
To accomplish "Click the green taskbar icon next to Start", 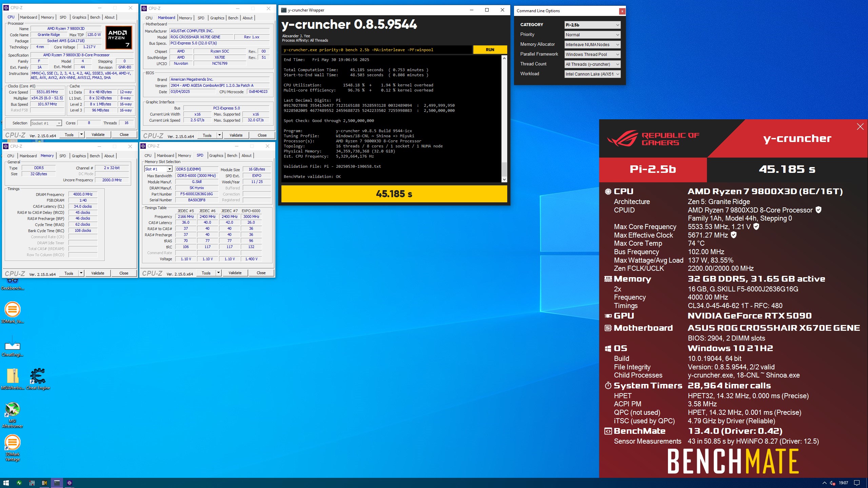I will pos(19,483).
